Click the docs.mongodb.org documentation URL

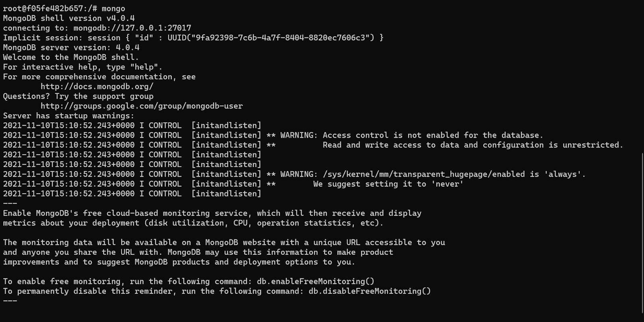(97, 87)
